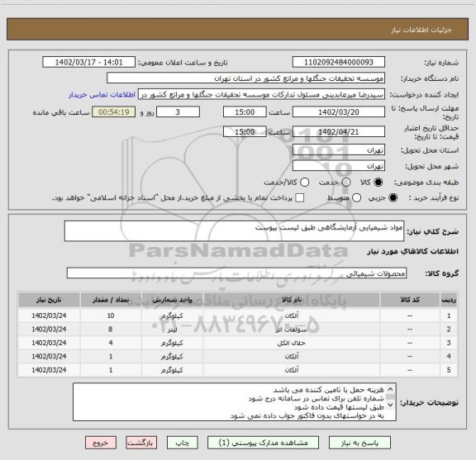Click the شهر محل تحویل field

339,166
